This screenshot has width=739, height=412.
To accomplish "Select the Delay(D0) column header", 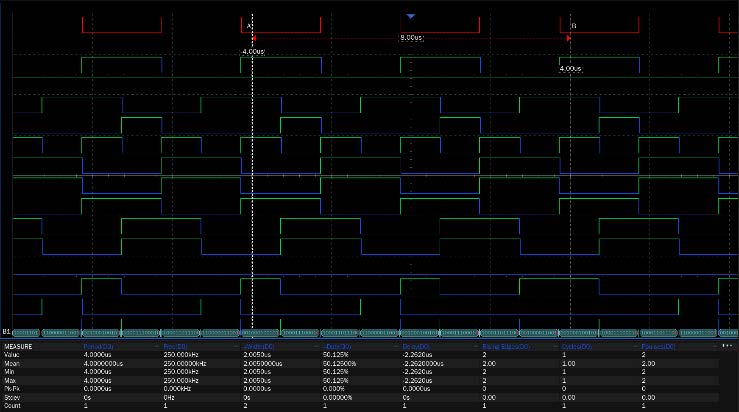I will [x=415, y=346].
